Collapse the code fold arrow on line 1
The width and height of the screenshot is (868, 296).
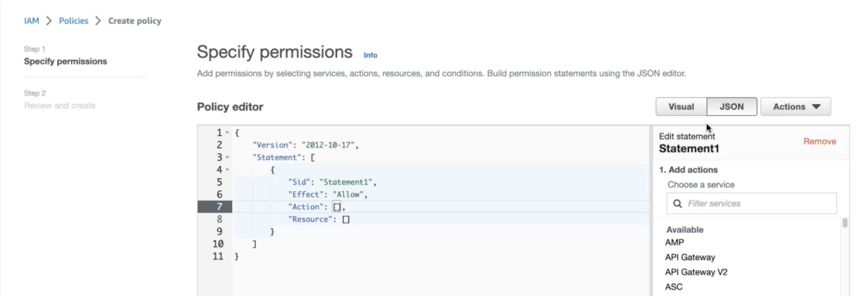point(227,133)
